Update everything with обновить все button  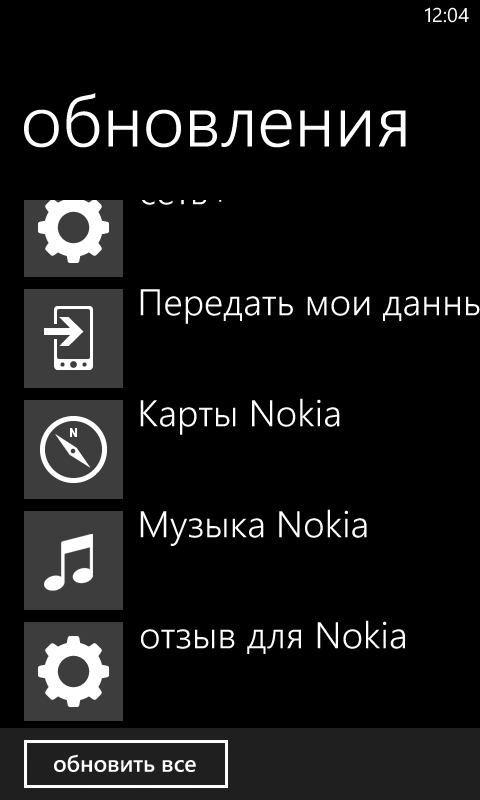[x=125, y=764]
